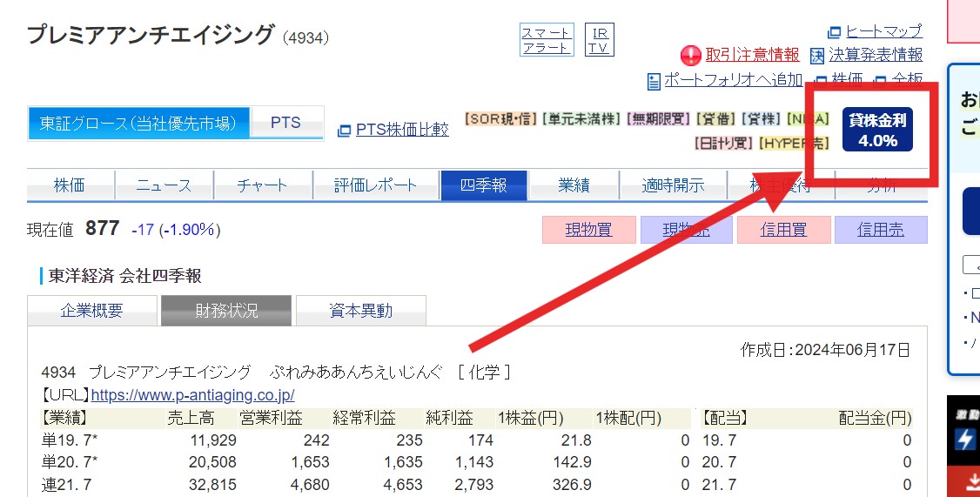Image resolution: width=980 pixels, height=497 pixels.
Task: Click the 単19.7* row label
Action: (70, 440)
